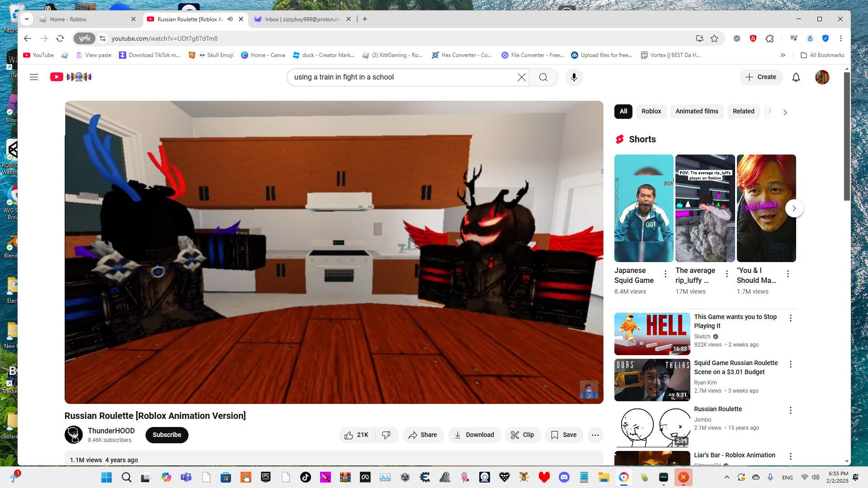Click the voice search microphone icon
The height and width of the screenshot is (488, 868).
(x=574, y=77)
